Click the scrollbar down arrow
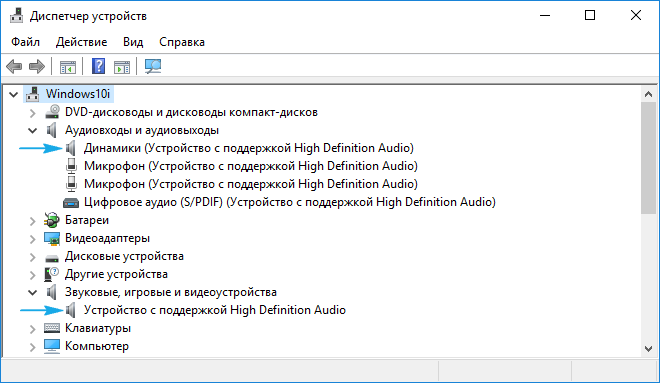The image size is (660, 383). click(648, 348)
